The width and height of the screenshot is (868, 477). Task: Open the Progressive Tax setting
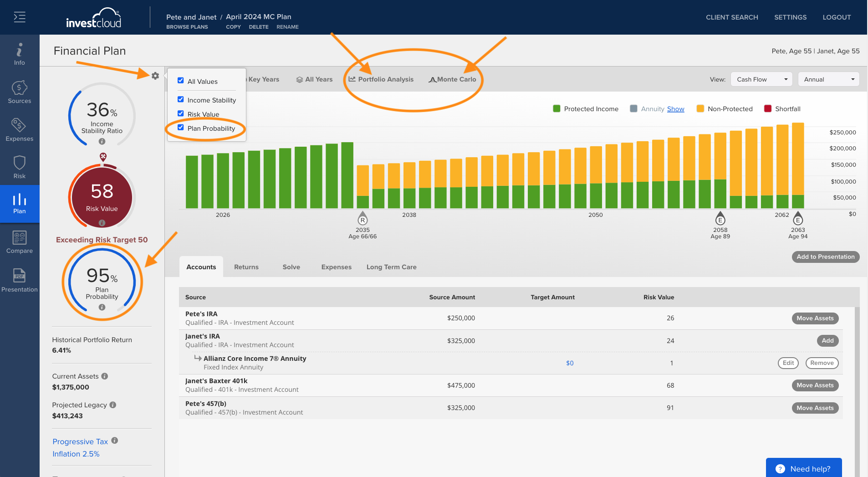pyautogui.click(x=80, y=441)
